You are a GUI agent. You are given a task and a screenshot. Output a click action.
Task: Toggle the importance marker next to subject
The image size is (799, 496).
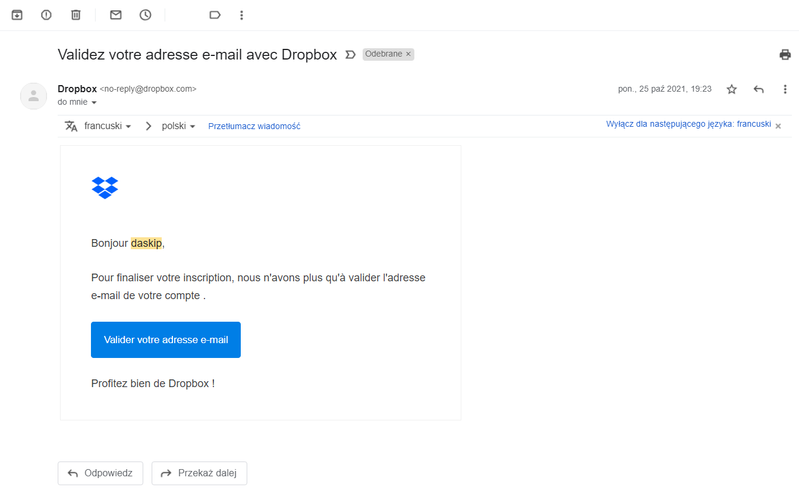[x=350, y=55]
